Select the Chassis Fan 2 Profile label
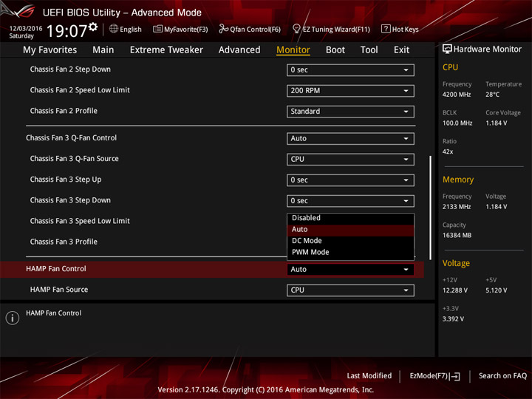532x399 pixels. tap(64, 111)
